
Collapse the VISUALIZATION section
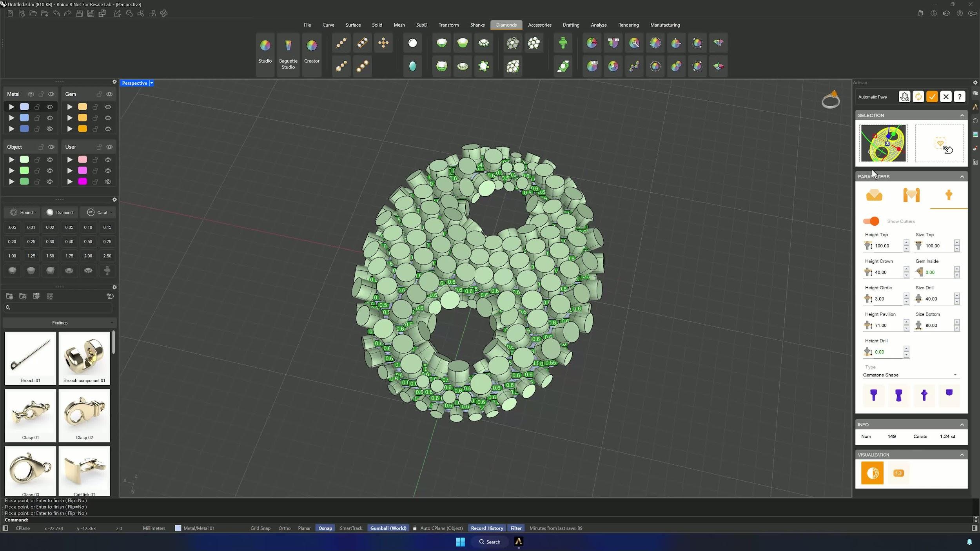pos(962,455)
